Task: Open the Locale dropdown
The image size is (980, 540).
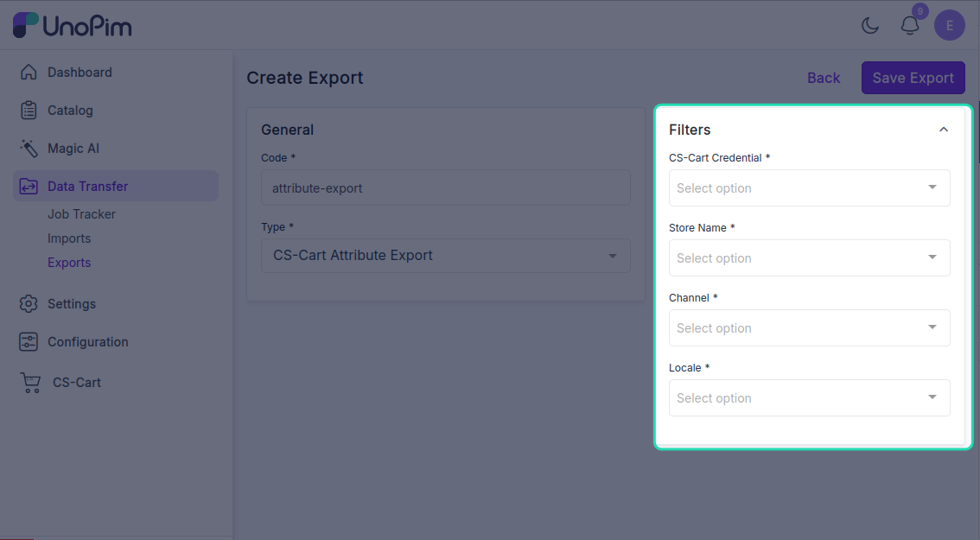Action: coord(810,398)
